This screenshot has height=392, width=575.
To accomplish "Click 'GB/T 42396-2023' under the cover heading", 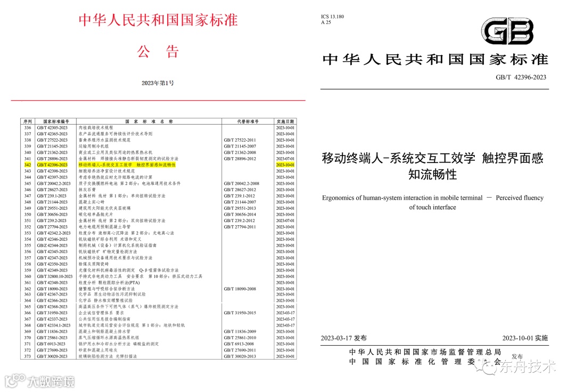I will [521, 77].
